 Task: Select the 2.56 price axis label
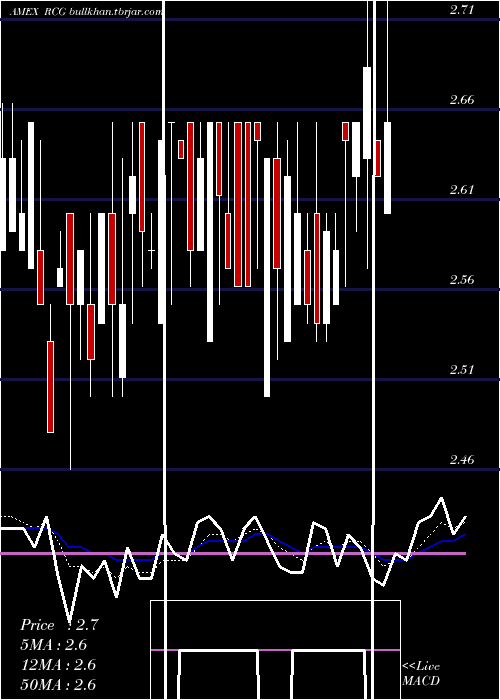[462, 280]
